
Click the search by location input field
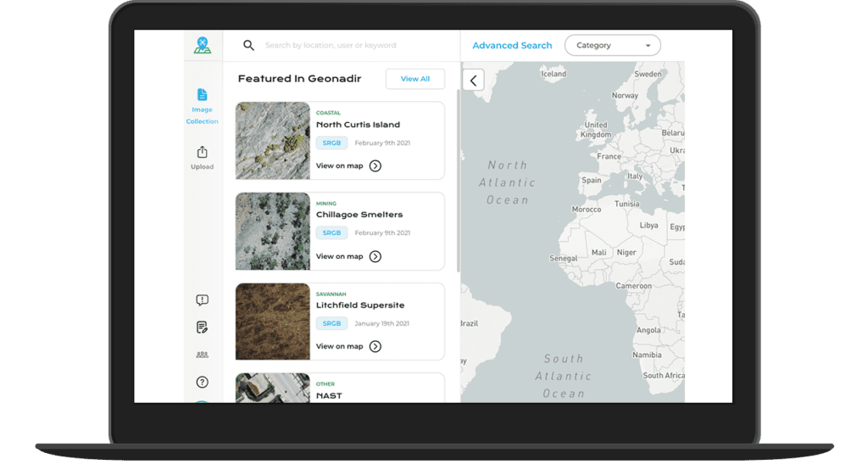[331, 46]
